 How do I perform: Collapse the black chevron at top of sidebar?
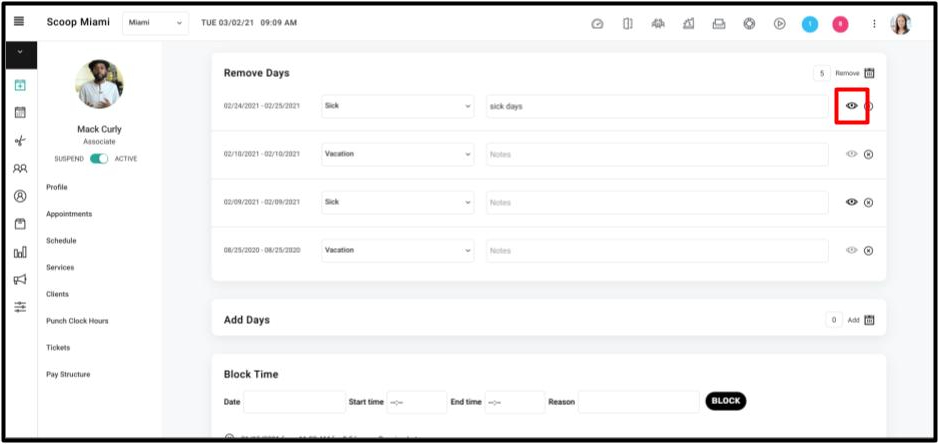(x=20, y=55)
